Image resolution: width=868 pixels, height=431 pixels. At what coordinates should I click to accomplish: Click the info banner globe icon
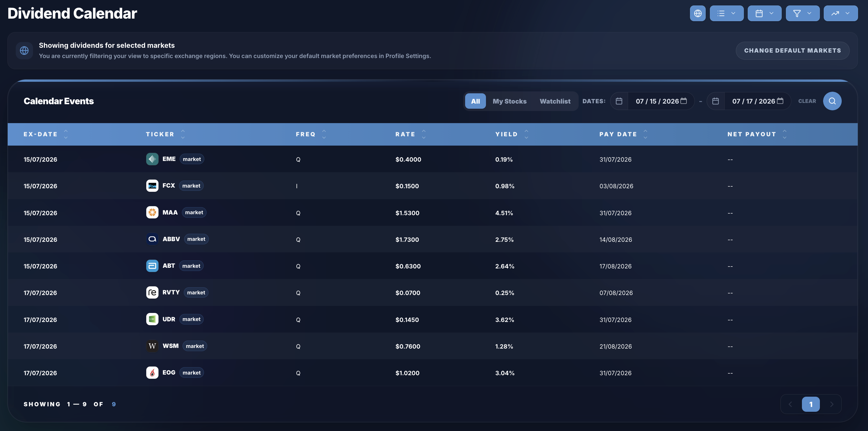[24, 51]
